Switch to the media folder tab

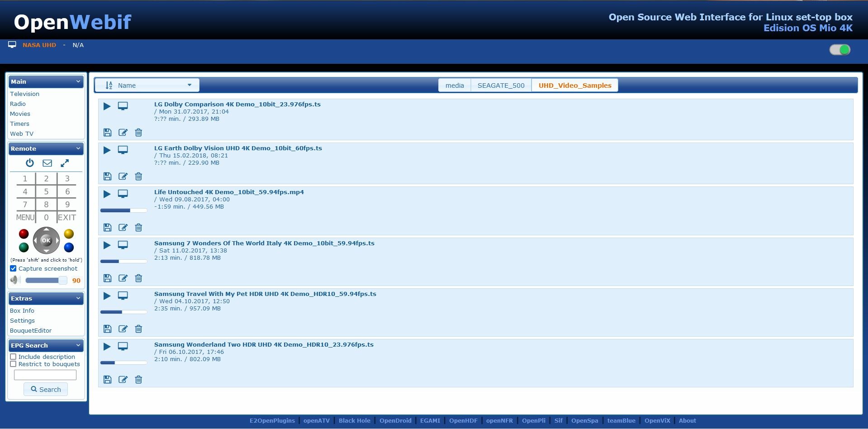[x=455, y=86]
